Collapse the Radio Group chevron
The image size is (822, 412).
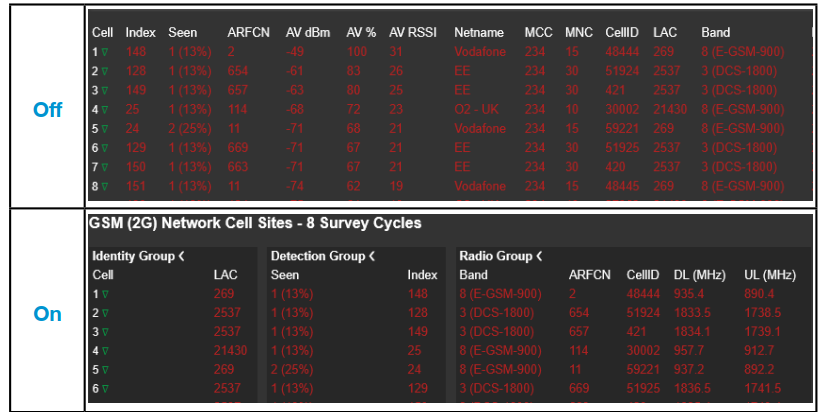(539, 256)
